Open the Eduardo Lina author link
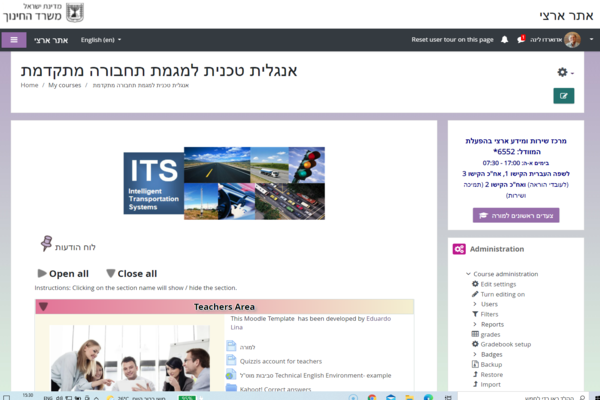600x400 pixels. 310,323
